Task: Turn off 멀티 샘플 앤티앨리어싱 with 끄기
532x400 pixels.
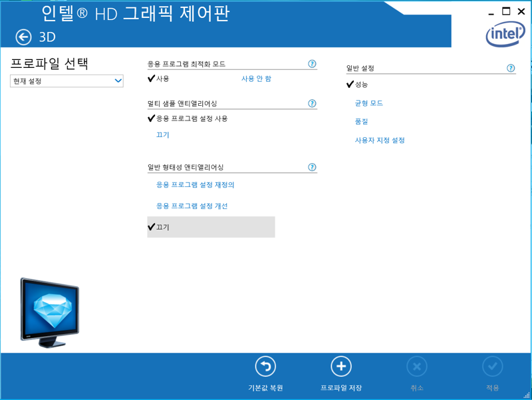Action: coord(162,135)
